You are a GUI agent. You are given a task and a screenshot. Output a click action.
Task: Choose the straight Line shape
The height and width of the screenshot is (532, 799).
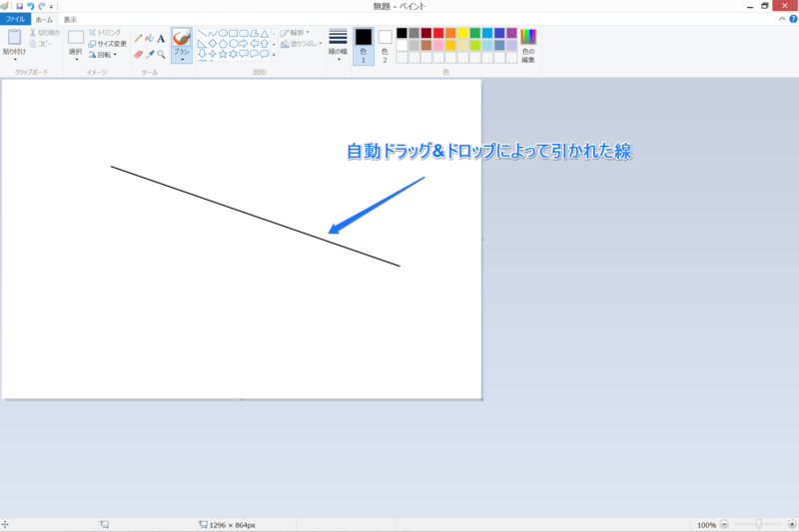point(203,34)
